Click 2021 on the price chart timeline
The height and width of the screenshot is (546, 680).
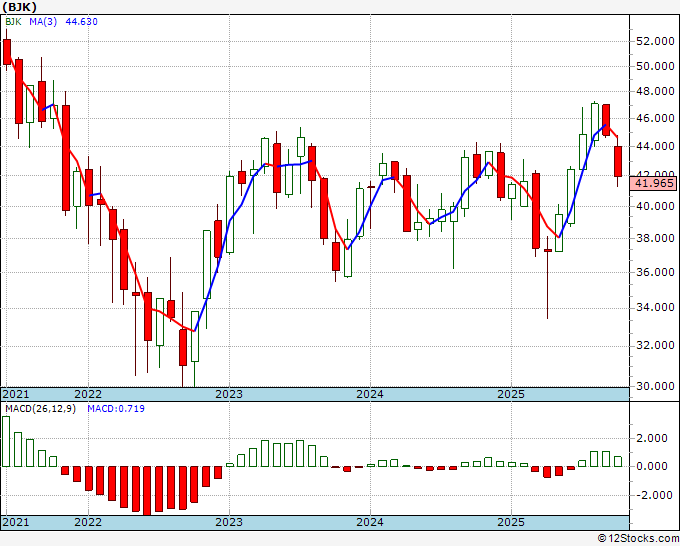pos(16,394)
